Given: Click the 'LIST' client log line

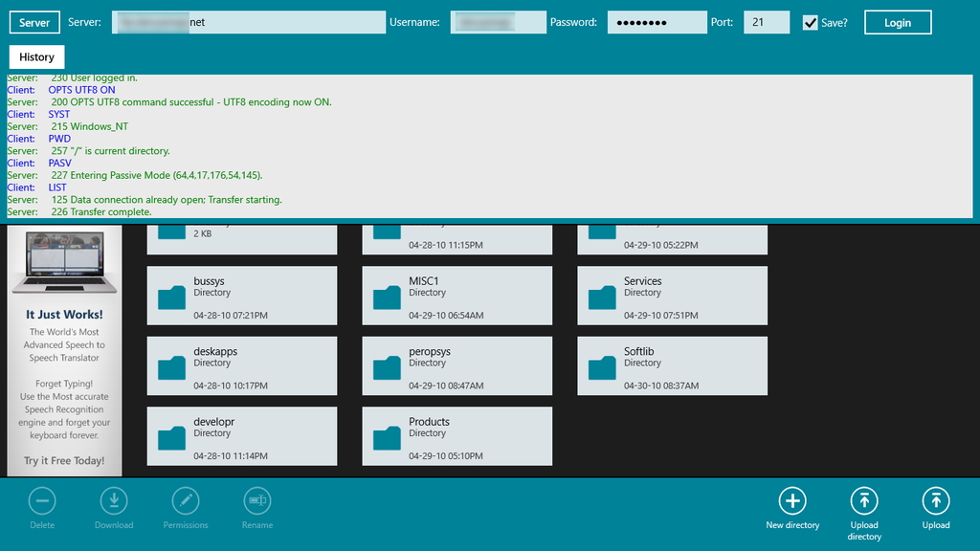Looking at the screenshot, I should click(x=57, y=187).
